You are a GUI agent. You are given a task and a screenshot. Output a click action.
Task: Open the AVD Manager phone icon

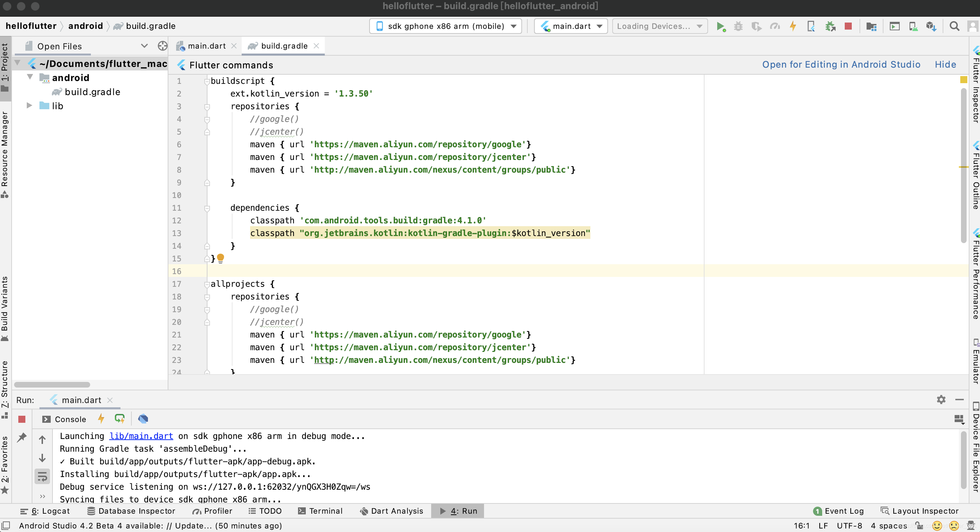coord(913,26)
